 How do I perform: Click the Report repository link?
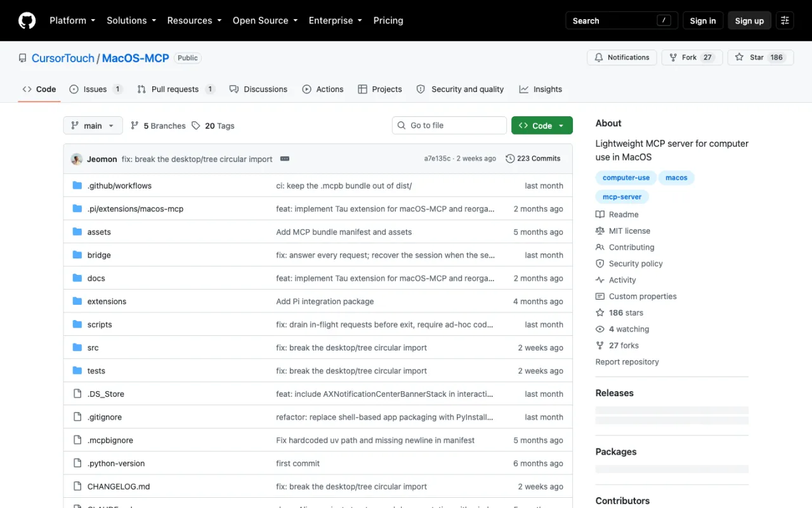coord(627,362)
